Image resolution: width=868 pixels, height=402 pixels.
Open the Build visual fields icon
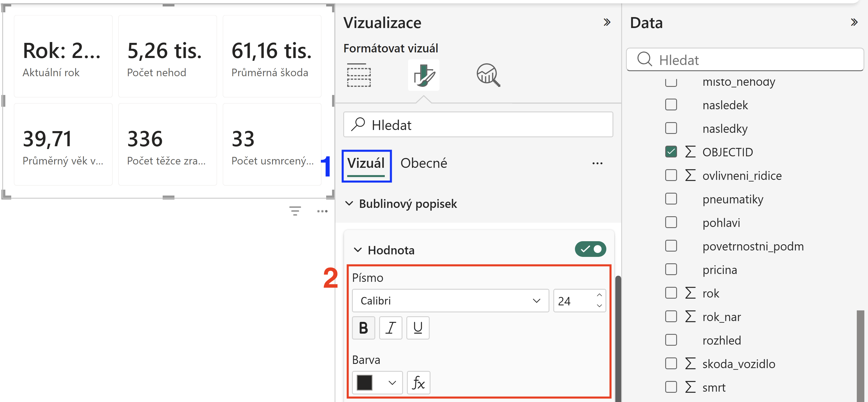pyautogui.click(x=359, y=75)
